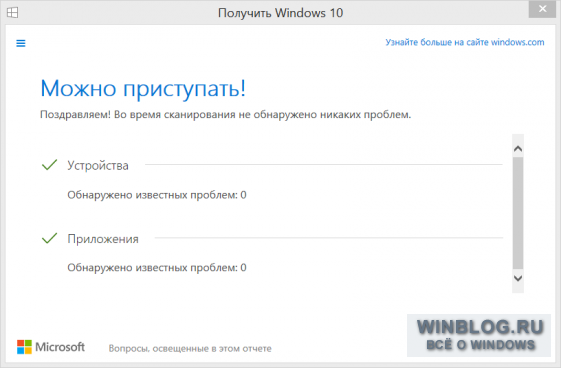Select the Приложения section heading
This screenshot has height=368, width=561.
103,239
